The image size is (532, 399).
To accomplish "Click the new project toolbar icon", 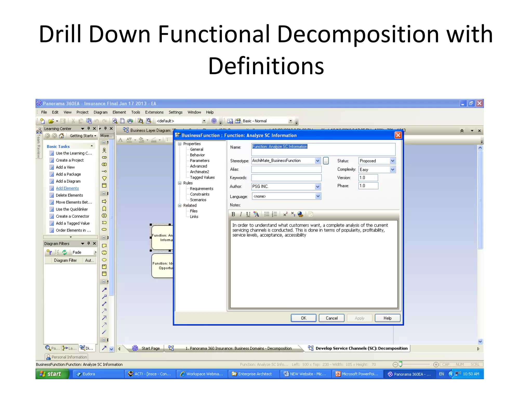I will [x=43, y=121].
